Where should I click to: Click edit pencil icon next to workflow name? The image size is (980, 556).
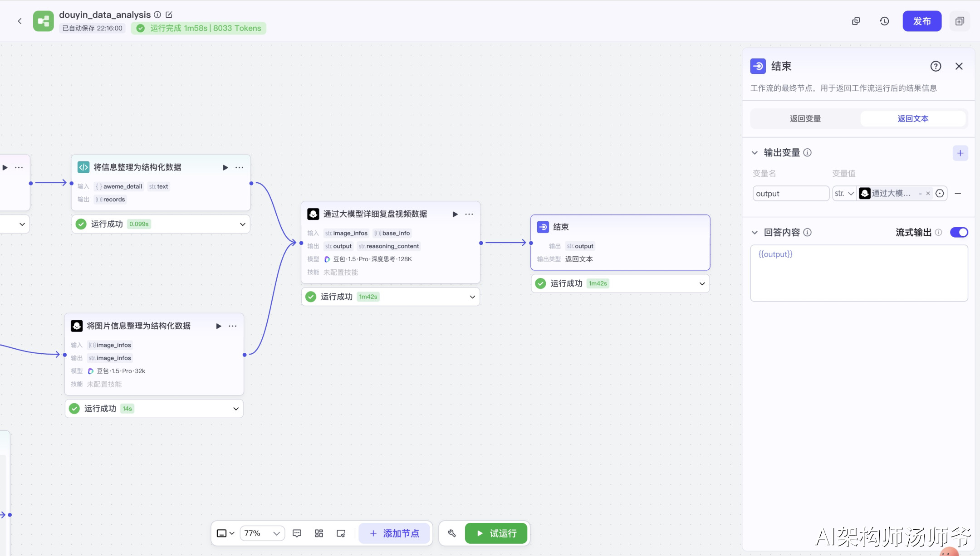coord(169,15)
